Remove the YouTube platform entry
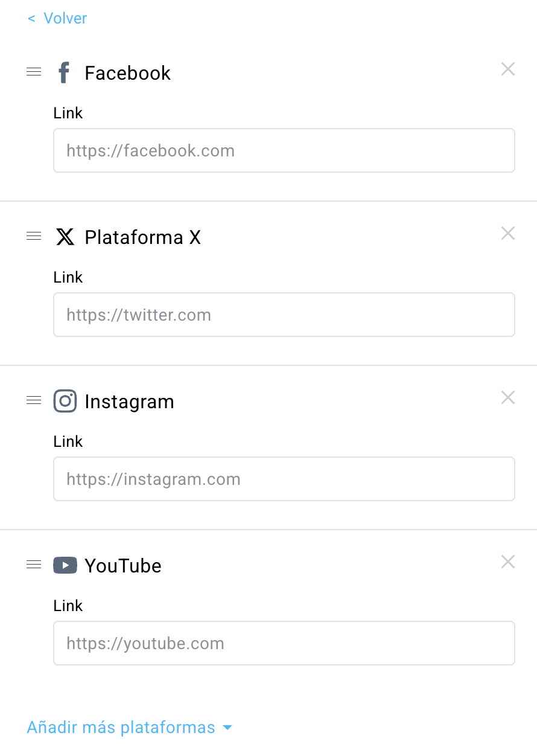 (x=508, y=562)
